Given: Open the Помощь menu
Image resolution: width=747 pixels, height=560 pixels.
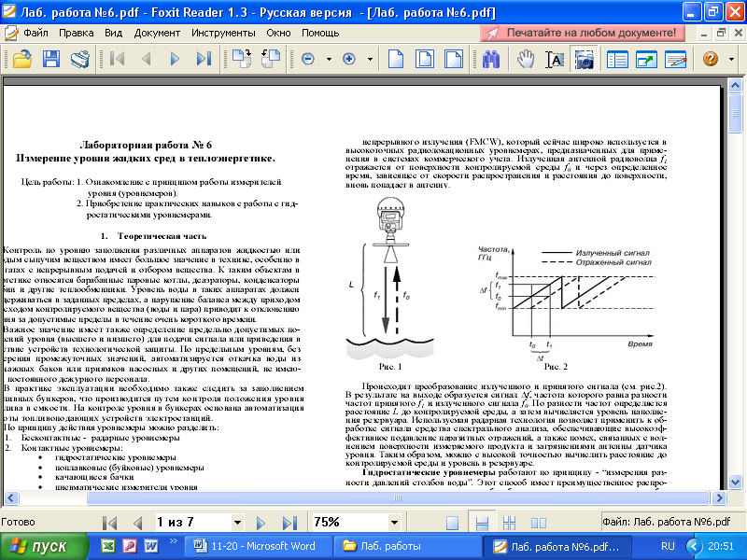Looking at the screenshot, I should pyautogui.click(x=320, y=33).
